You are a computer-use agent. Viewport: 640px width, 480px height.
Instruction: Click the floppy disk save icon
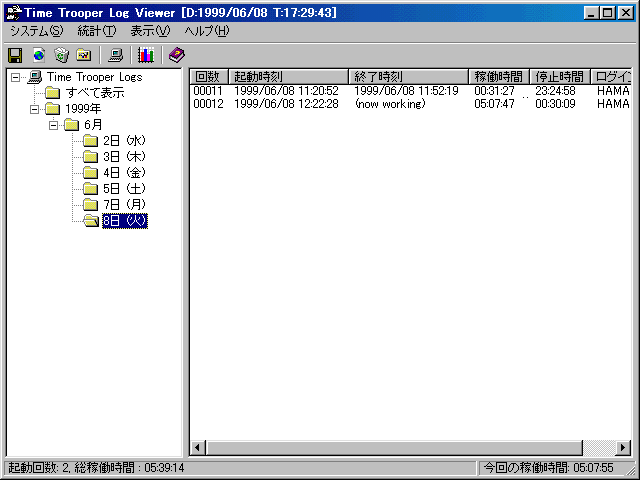16,55
